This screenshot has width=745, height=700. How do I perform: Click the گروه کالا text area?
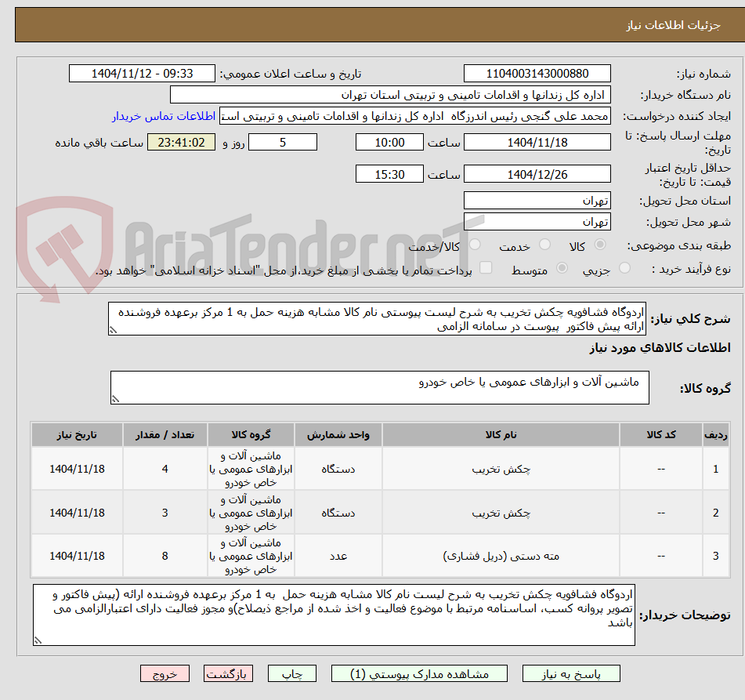(x=380, y=387)
